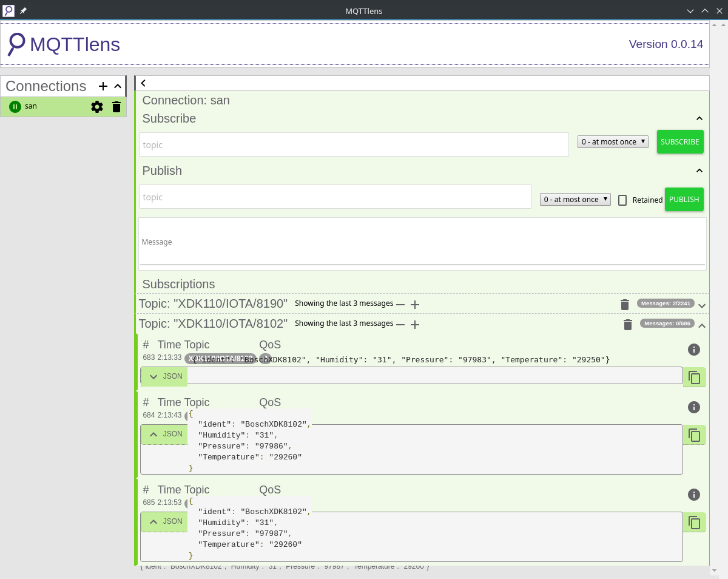Decrease messages shown for topic 8102
The height and width of the screenshot is (579, 728).
click(400, 325)
